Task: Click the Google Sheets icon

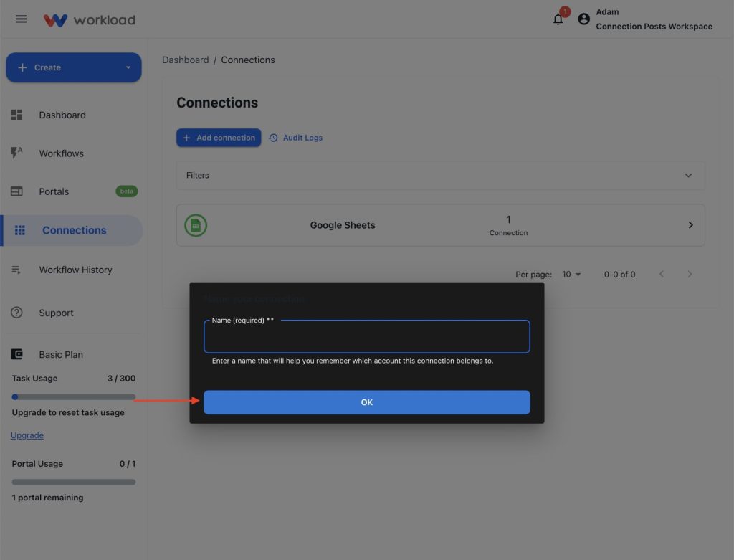Action: click(x=196, y=225)
